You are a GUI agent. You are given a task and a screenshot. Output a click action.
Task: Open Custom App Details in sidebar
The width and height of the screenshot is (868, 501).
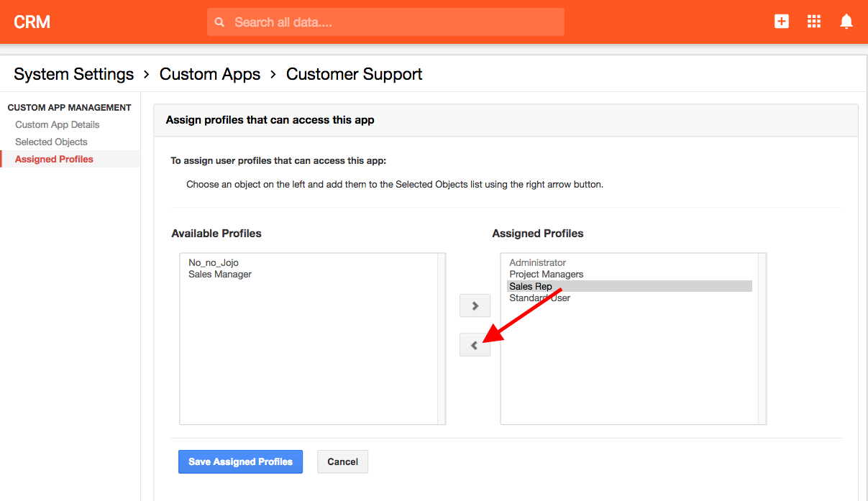tap(58, 124)
